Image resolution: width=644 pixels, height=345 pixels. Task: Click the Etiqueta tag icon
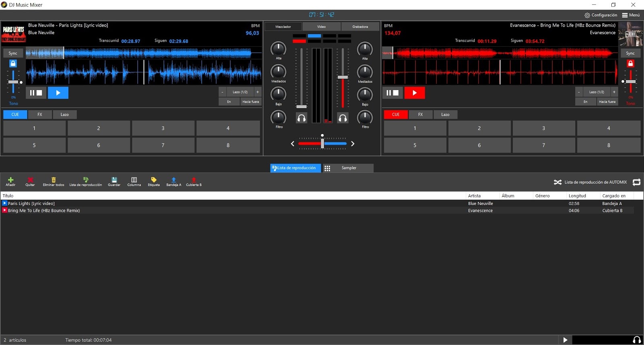154,182
